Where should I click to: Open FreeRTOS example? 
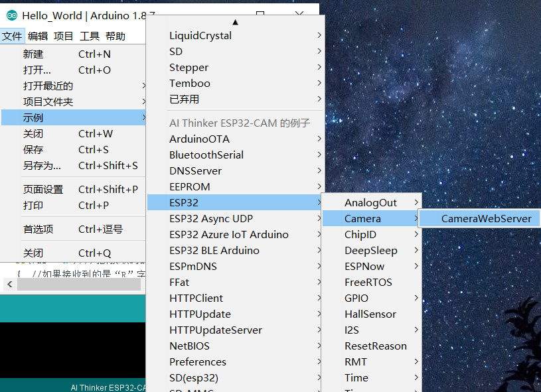coord(371,282)
